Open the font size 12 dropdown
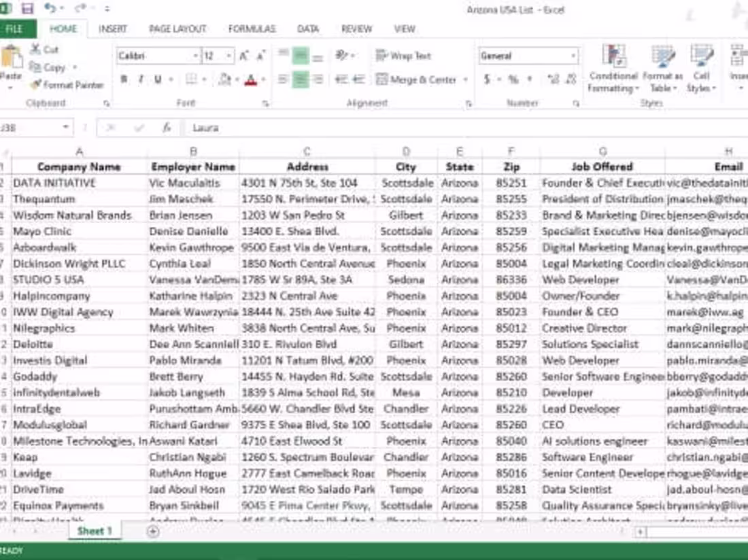Viewport: 748px width, 560px height. pos(229,56)
